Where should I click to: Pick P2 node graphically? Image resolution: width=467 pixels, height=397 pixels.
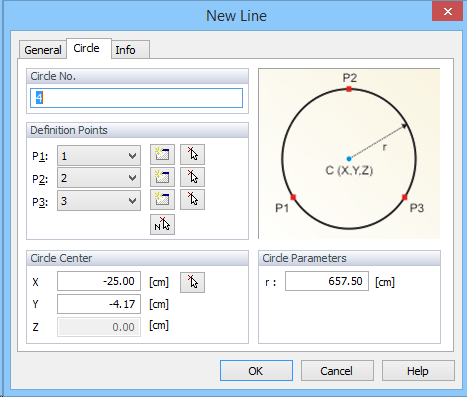(x=192, y=177)
